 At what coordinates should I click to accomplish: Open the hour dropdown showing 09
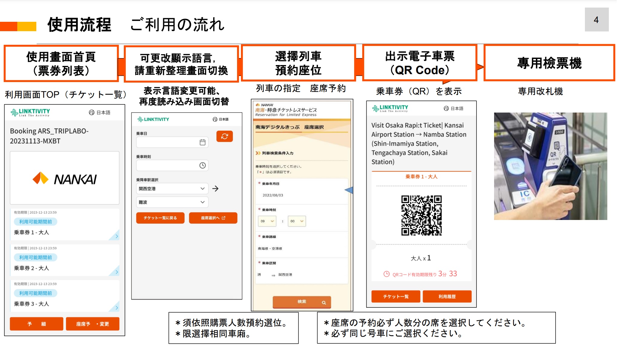(267, 221)
